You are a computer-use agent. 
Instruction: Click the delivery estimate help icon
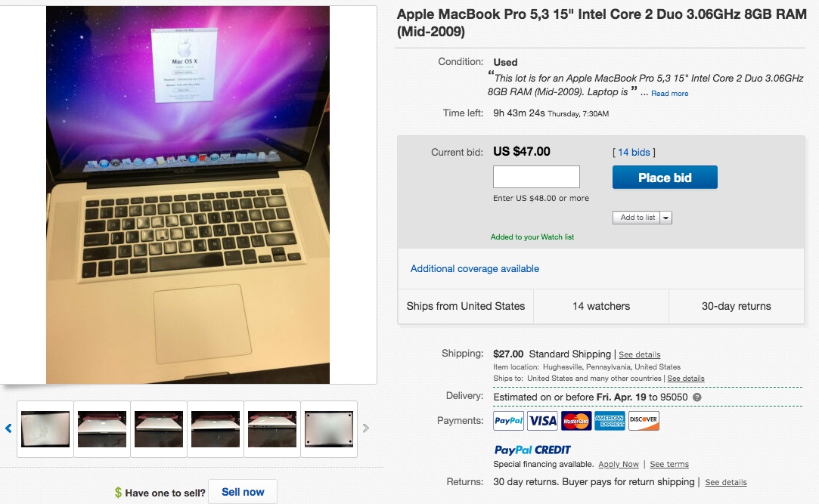pos(696,397)
